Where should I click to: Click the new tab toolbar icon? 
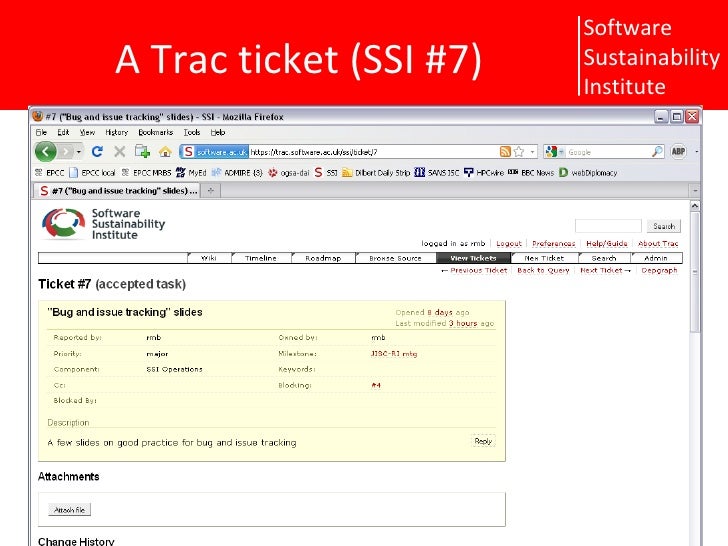click(142, 151)
